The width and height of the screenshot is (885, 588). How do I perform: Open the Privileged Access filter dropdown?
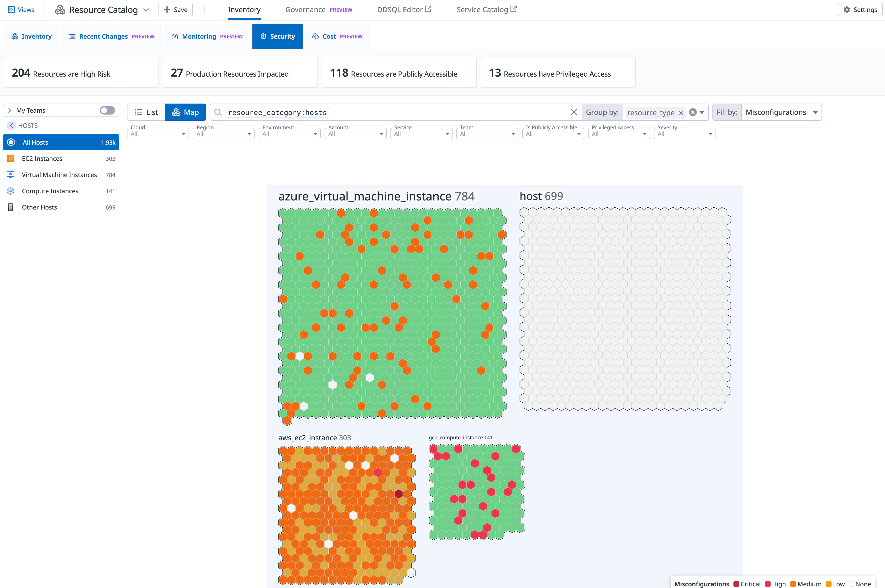[619, 133]
